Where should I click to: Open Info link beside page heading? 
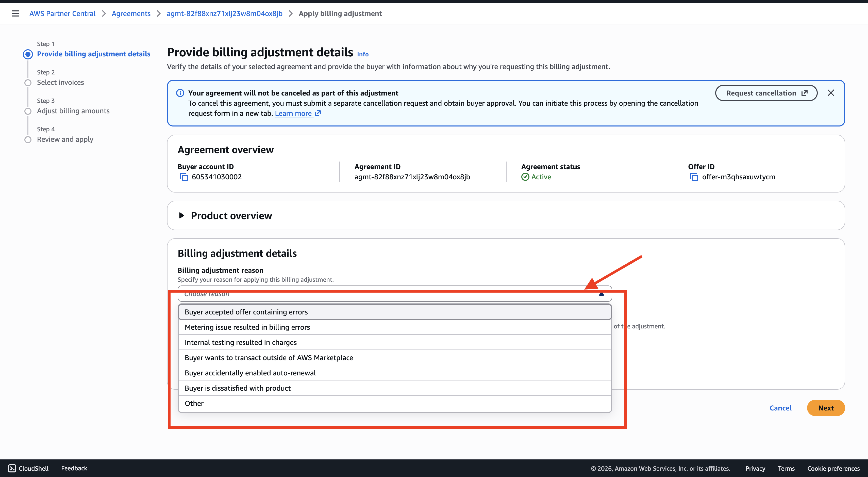point(363,54)
